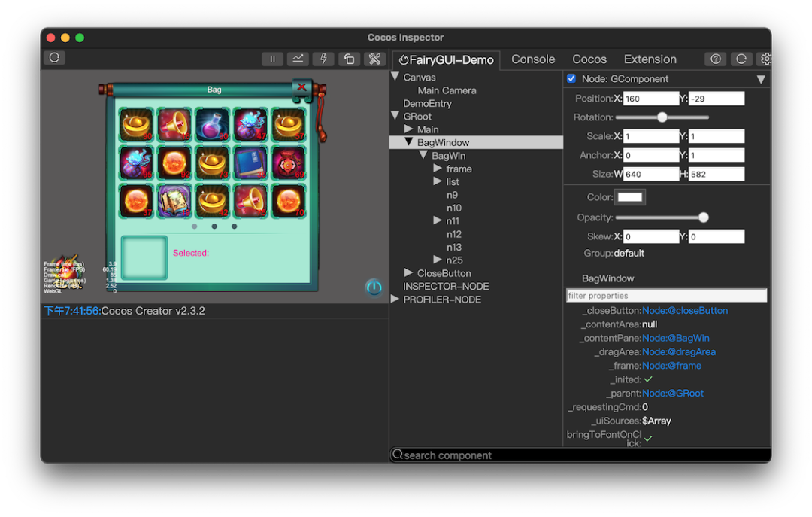Expand the PROFILER-NODE tree node
This screenshot has width=812, height=517.
pos(395,299)
